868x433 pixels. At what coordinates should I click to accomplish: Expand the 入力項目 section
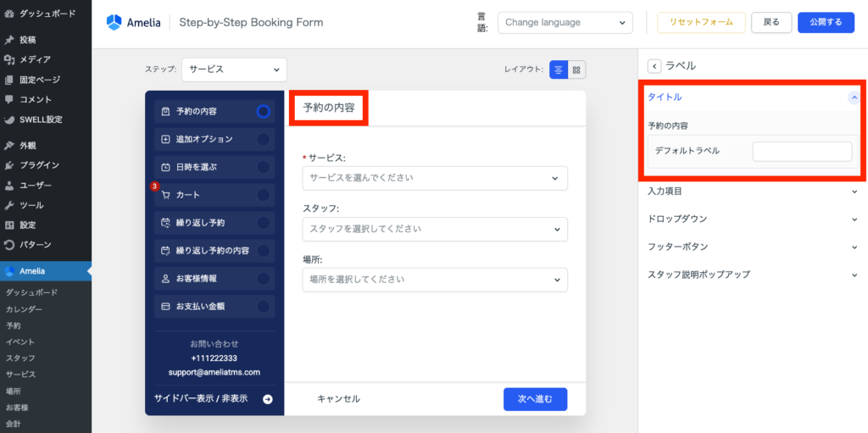(753, 192)
